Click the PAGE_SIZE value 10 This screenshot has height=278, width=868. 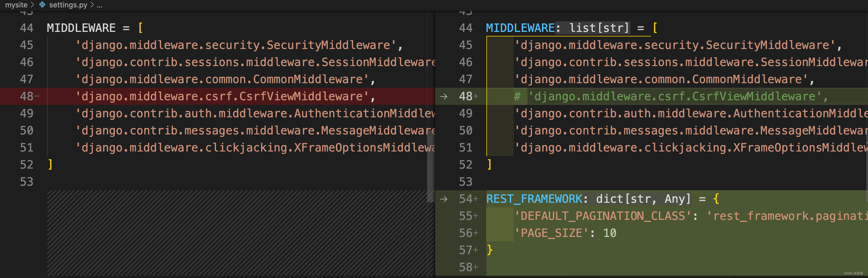[609, 233]
